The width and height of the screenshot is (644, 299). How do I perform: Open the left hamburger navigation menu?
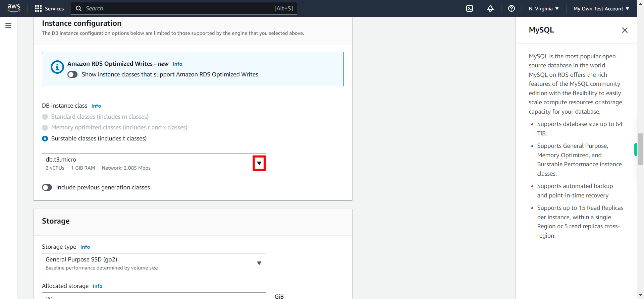pos(8,25)
